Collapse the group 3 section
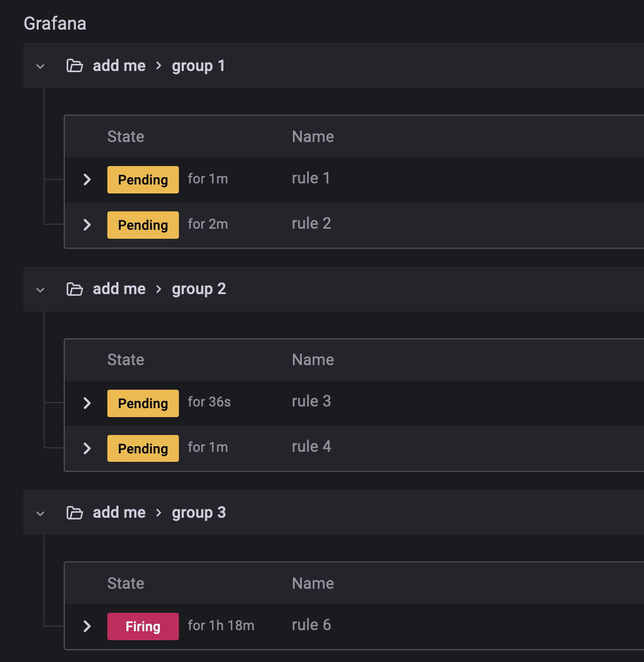The height and width of the screenshot is (662, 644). [40, 512]
